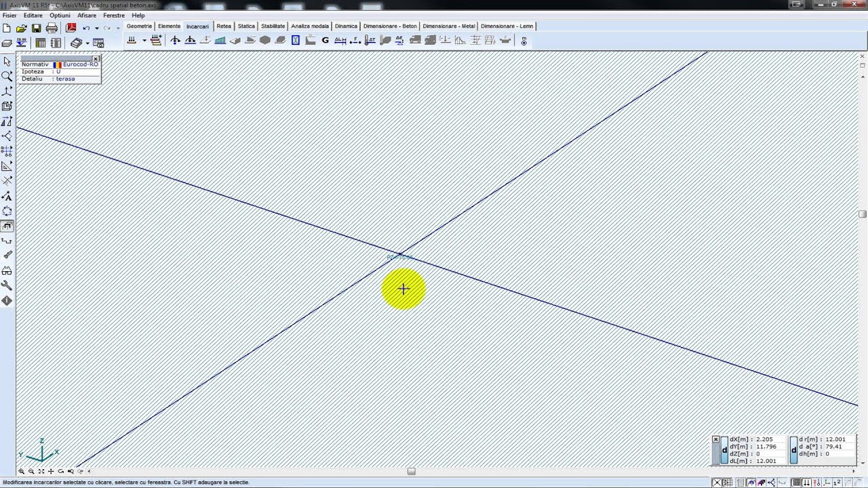Open the layer manager icon
This screenshot has height=488, width=868.
(x=7, y=43)
